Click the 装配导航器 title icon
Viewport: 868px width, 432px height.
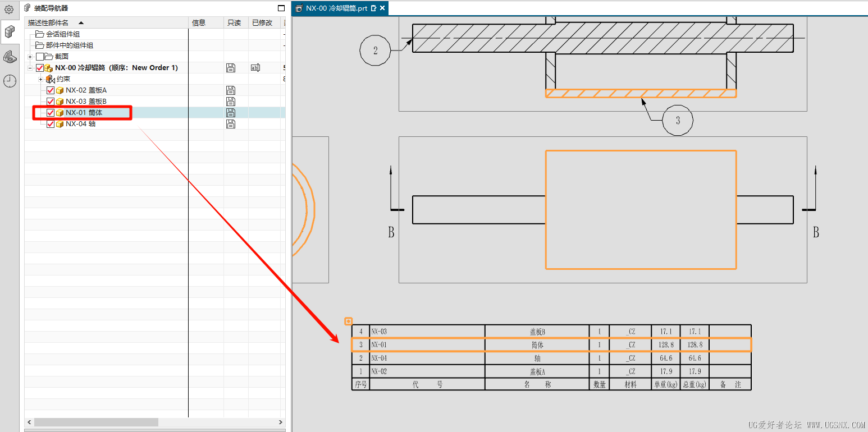point(27,8)
